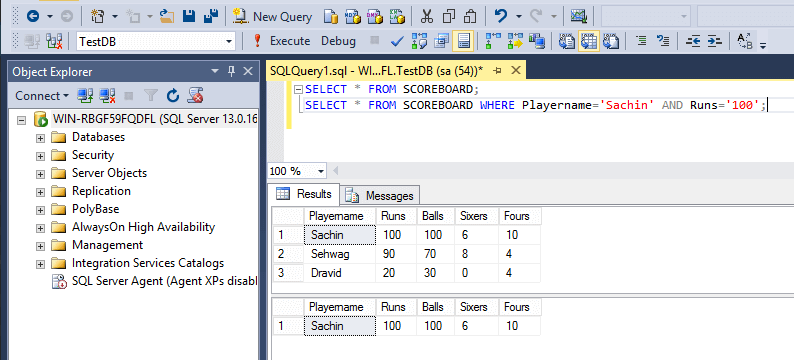
Task: Click the Execute button
Action: [x=282, y=41]
